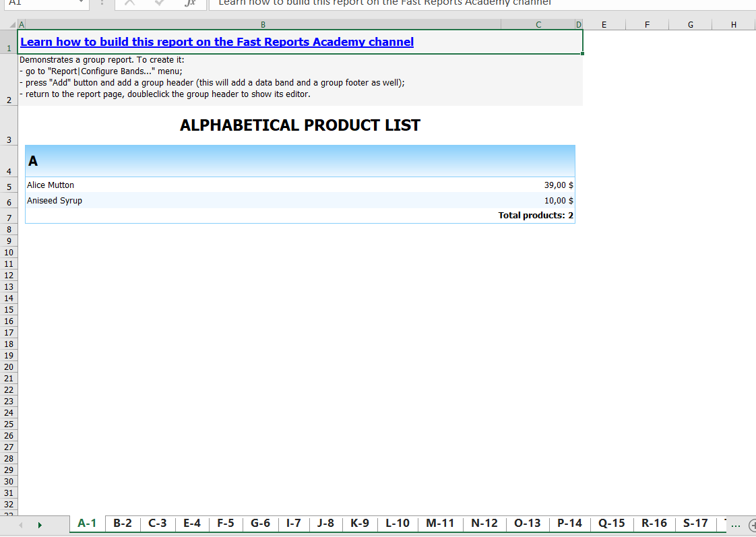Click the formula bar Enter checkmark icon
Screen dimensions: 756x537
pos(160,3)
